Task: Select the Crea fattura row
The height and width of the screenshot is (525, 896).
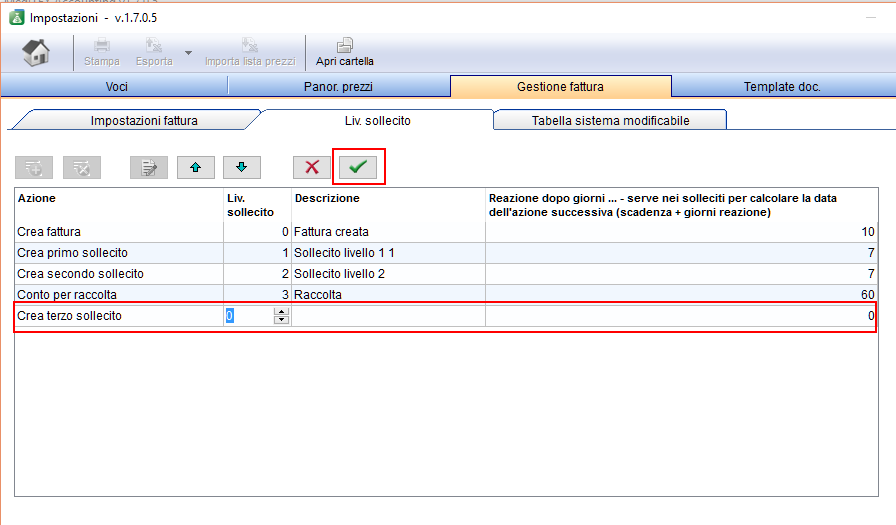Action: pyautogui.click(x=446, y=232)
